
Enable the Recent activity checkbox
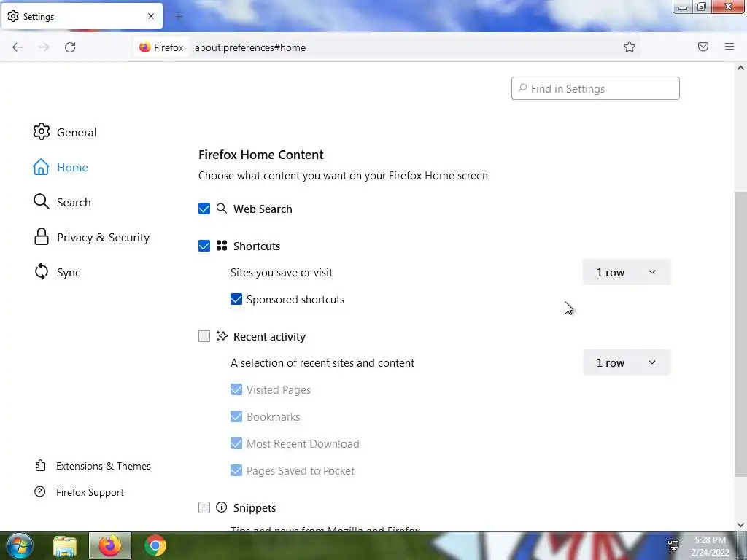pos(204,336)
